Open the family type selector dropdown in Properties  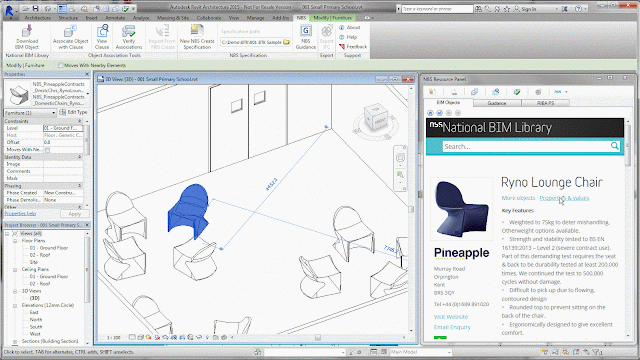click(x=87, y=93)
